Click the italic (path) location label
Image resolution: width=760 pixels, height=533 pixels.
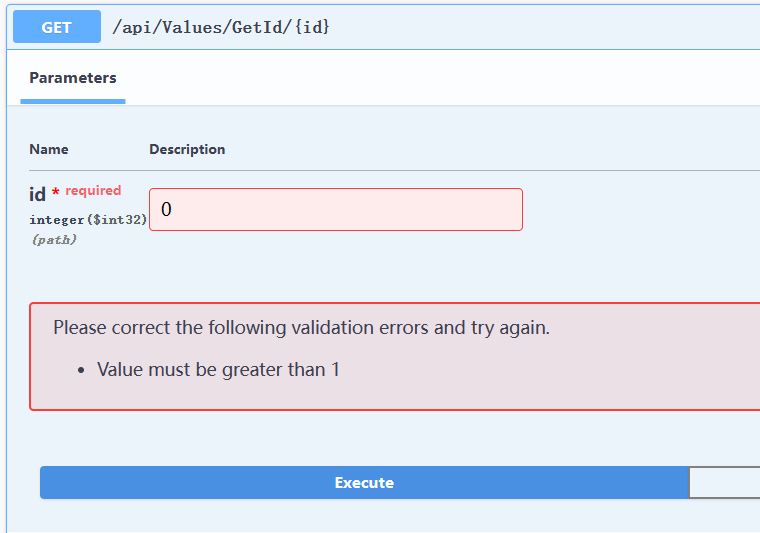coord(54,239)
